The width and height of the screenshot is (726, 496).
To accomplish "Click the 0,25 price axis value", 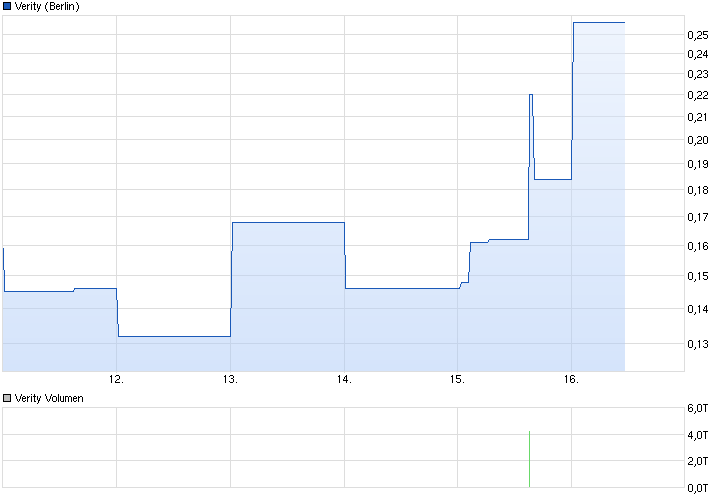I will coord(698,35).
